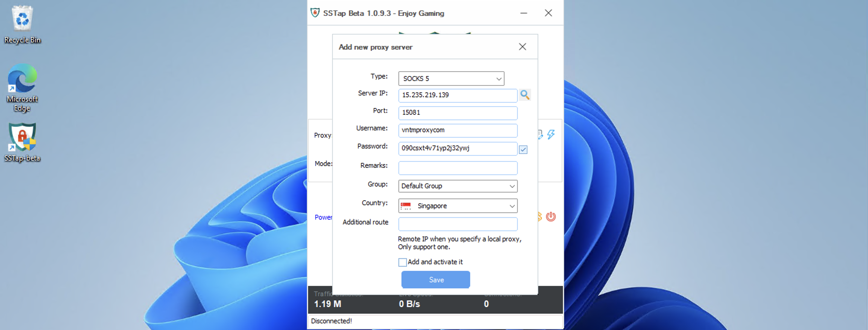Minimize the SSTap window
The height and width of the screenshot is (330, 868).
click(x=524, y=13)
